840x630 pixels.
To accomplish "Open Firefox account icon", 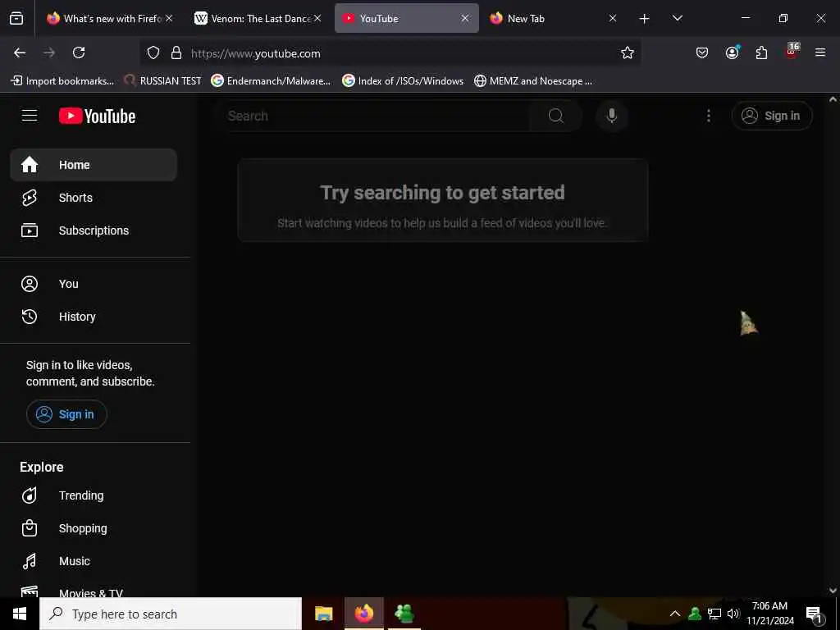I will [732, 52].
